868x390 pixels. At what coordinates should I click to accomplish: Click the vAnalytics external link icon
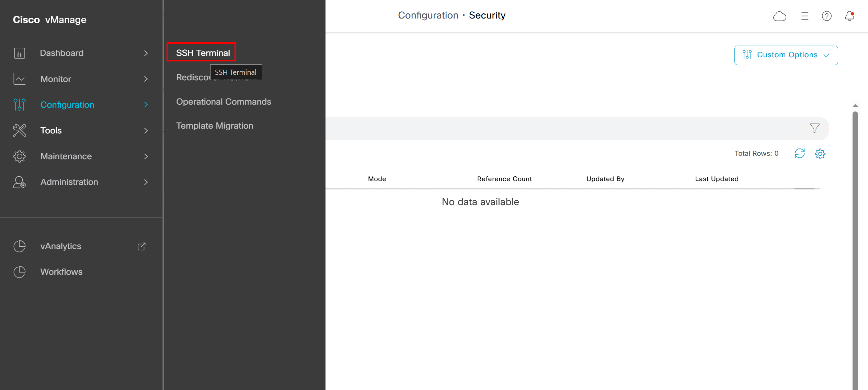pyautogui.click(x=141, y=246)
